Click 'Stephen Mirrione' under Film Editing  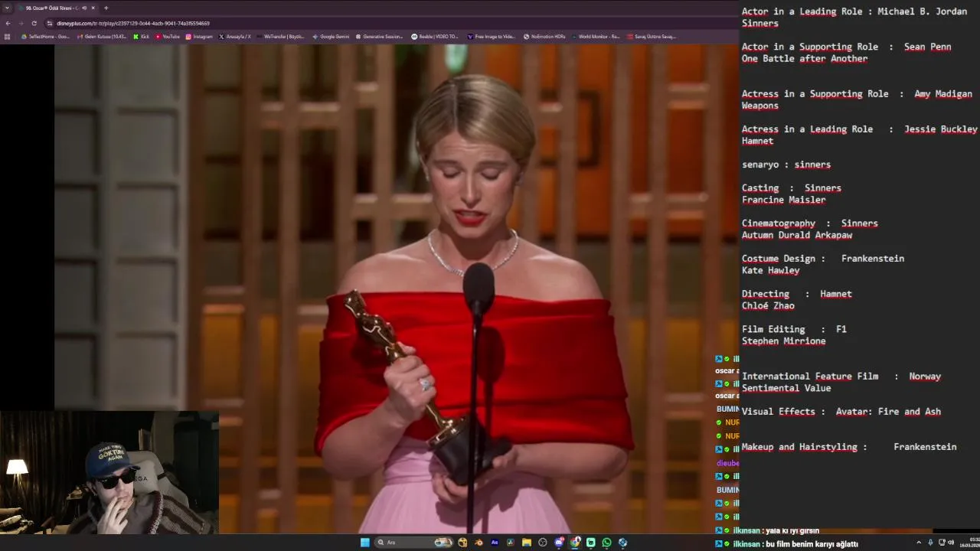[x=783, y=341]
